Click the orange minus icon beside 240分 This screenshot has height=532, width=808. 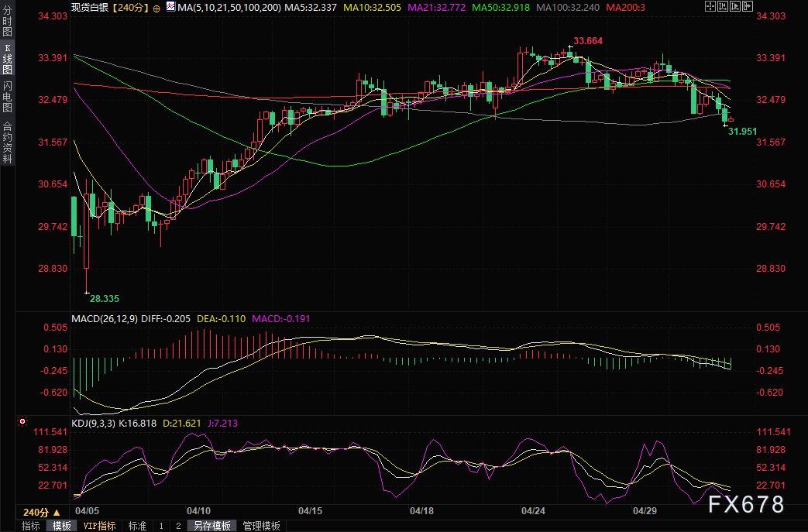click(157, 8)
